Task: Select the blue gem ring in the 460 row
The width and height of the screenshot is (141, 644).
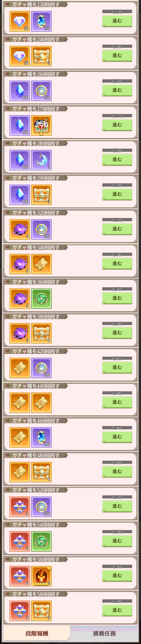Action: click(41, 437)
